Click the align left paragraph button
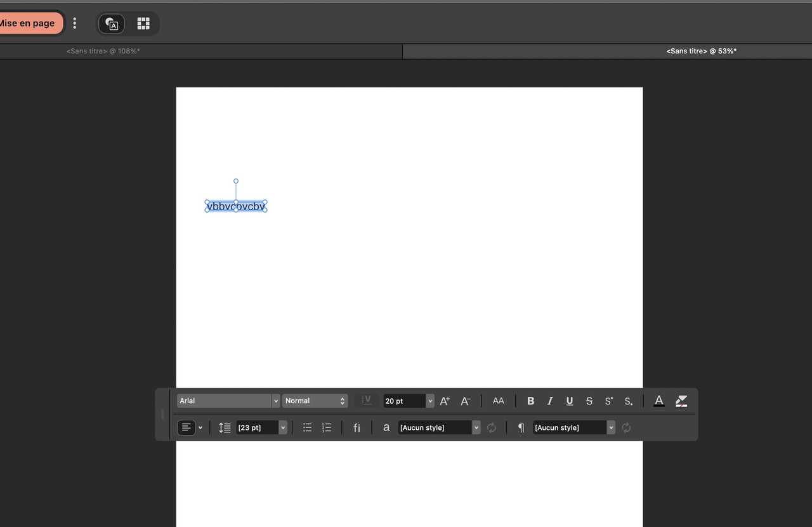Viewport: 812px width, 527px height. [x=187, y=427]
